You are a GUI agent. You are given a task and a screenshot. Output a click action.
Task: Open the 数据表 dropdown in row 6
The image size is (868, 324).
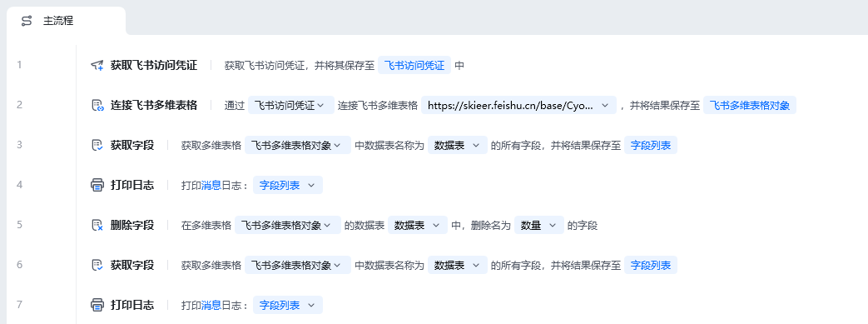458,265
